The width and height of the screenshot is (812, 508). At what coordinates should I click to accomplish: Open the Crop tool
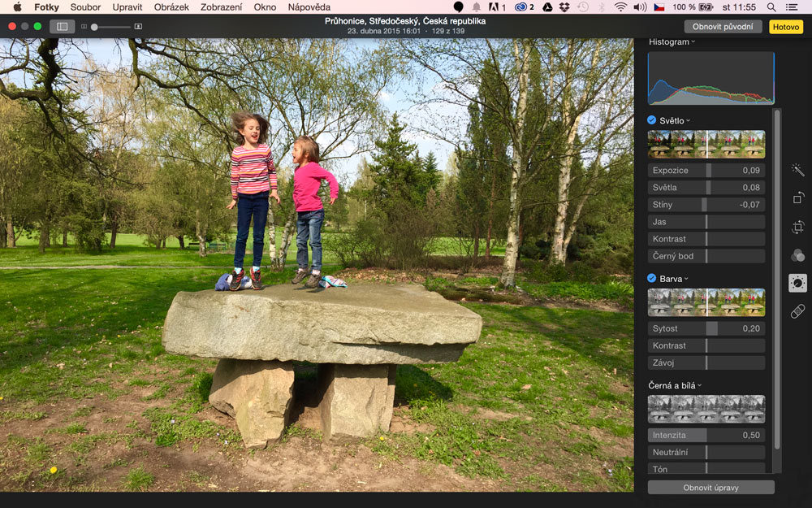click(797, 227)
